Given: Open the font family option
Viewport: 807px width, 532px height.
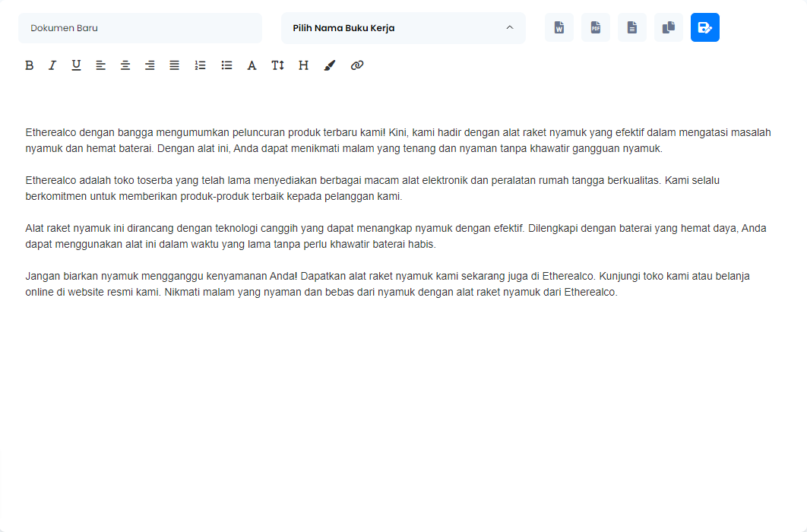Looking at the screenshot, I should [x=252, y=65].
